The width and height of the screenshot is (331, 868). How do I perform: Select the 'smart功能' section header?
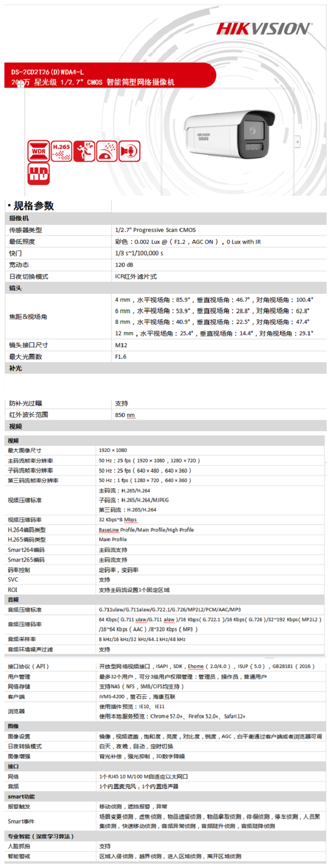(x=165, y=796)
